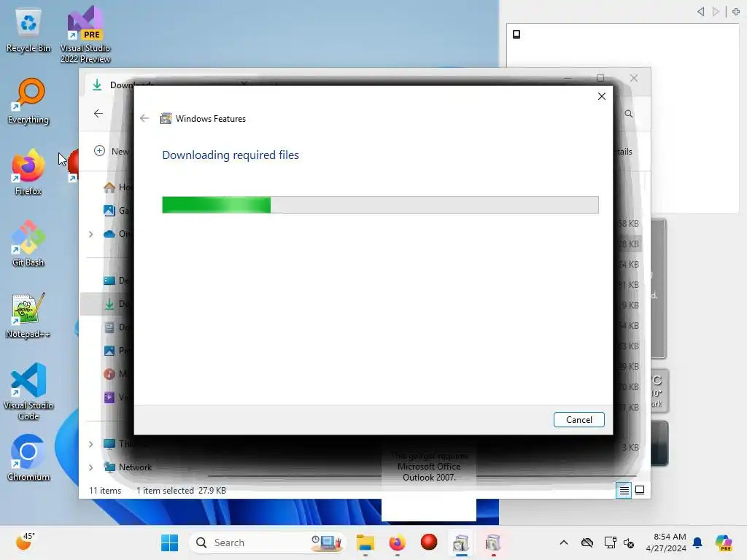Select Gallery icon in Explorer sidebar
Viewport: 747px width, 560px height.
(x=109, y=210)
